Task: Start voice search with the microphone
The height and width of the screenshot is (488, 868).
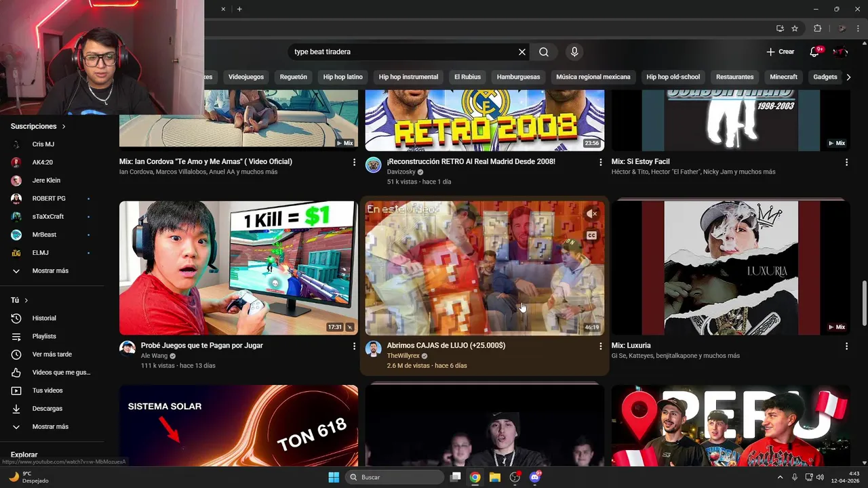Action: [574, 52]
